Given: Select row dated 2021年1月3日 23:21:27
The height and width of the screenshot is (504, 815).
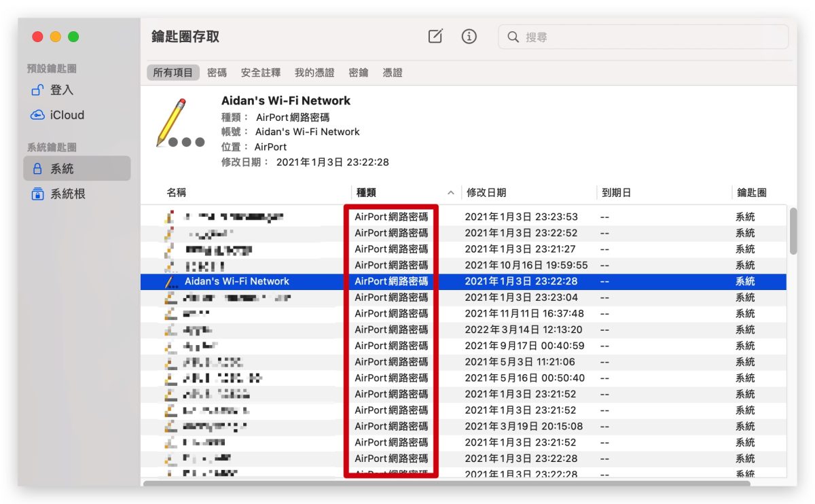Looking at the screenshot, I should point(463,249).
